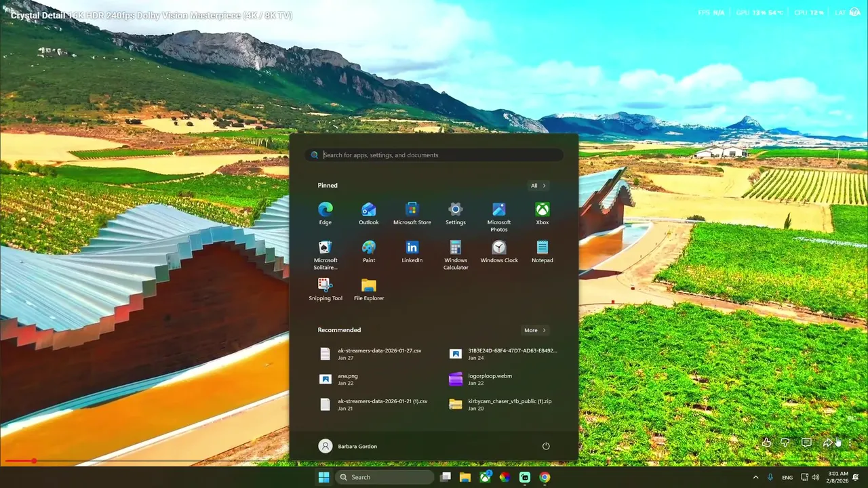
Task: Open the Xbox app in pinned section
Action: point(542,213)
